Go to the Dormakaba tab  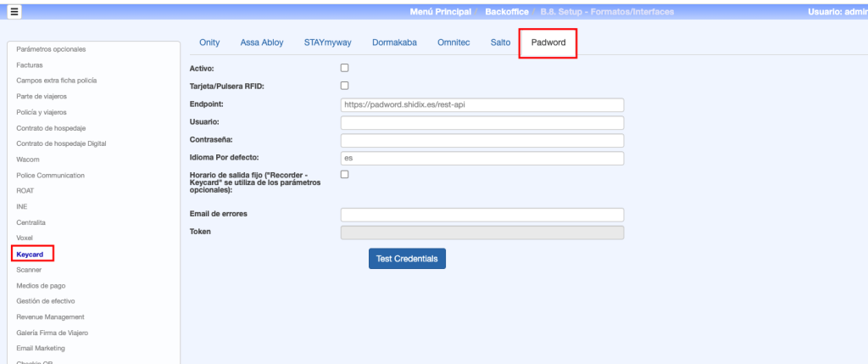click(x=394, y=42)
